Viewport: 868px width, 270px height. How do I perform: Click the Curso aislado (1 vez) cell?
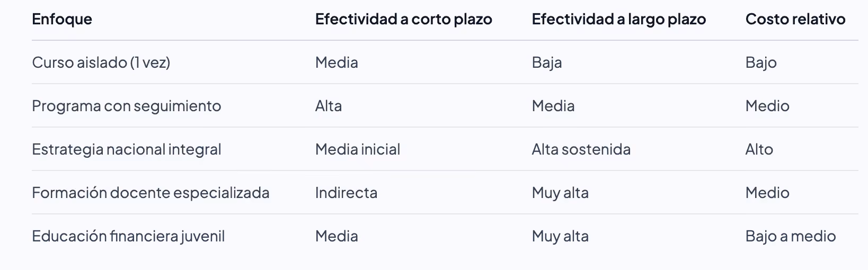click(101, 62)
